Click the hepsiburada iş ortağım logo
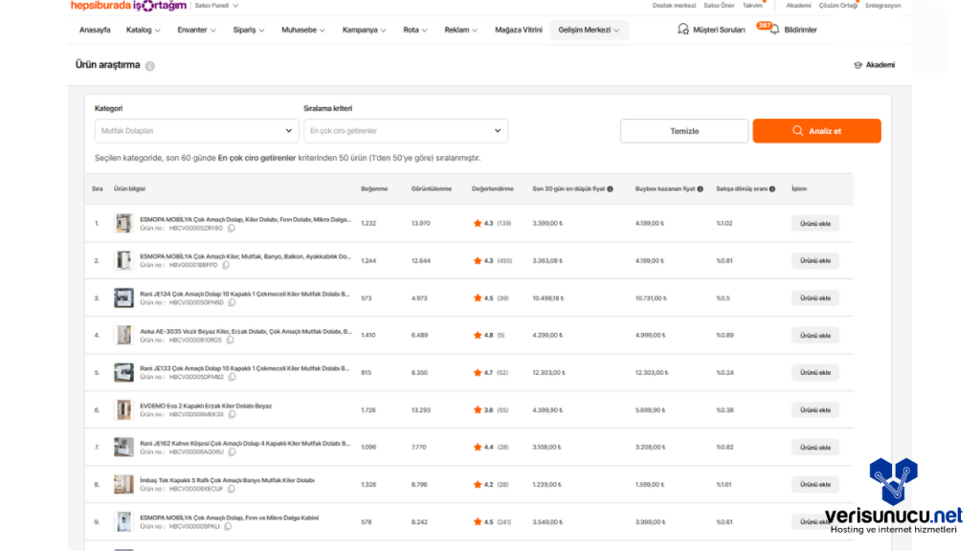Image resolution: width=980 pixels, height=551 pixels. (x=128, y=6)
